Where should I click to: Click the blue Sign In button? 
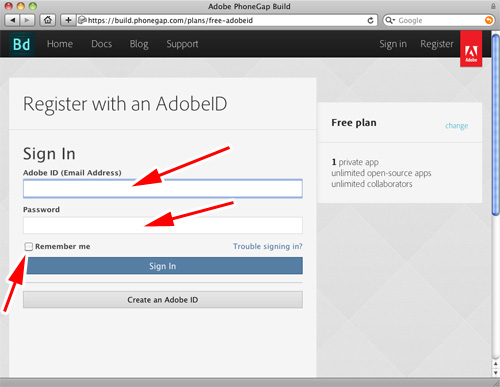165,266
